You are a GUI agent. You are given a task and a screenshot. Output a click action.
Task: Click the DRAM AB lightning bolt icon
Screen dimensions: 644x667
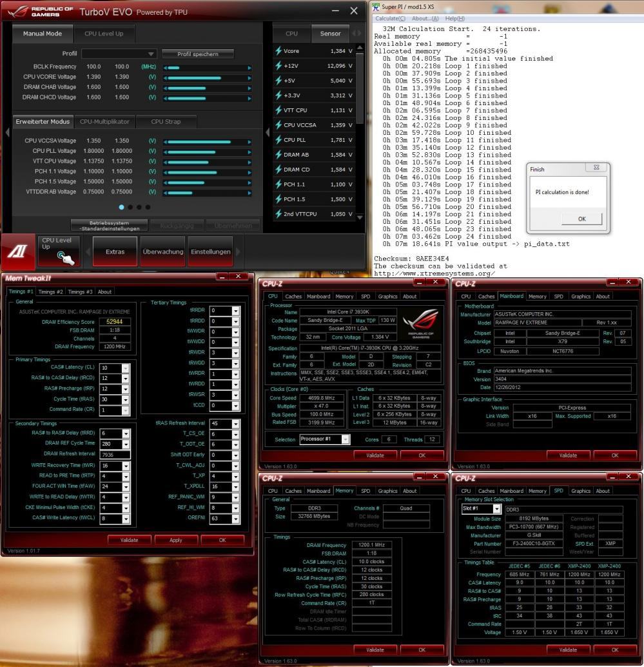pyautogui.click(x=278, y=155)
